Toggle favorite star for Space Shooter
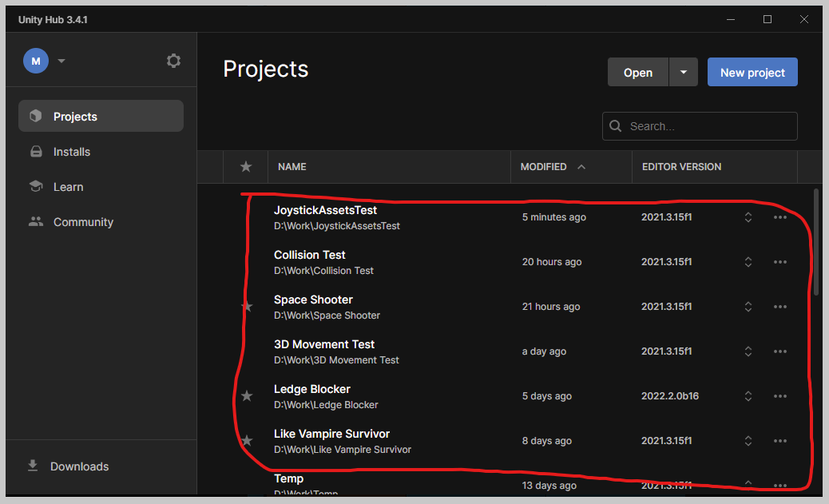 (246, 307)
